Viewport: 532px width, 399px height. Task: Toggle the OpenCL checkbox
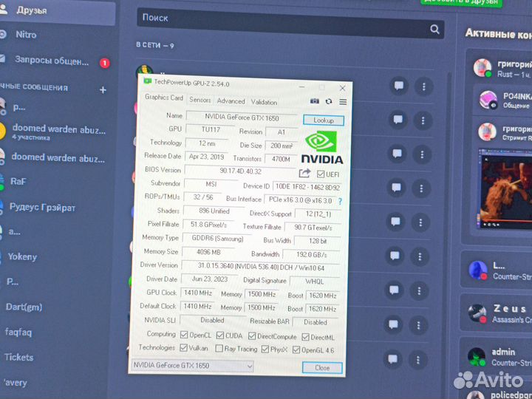[x=184, y=335]
